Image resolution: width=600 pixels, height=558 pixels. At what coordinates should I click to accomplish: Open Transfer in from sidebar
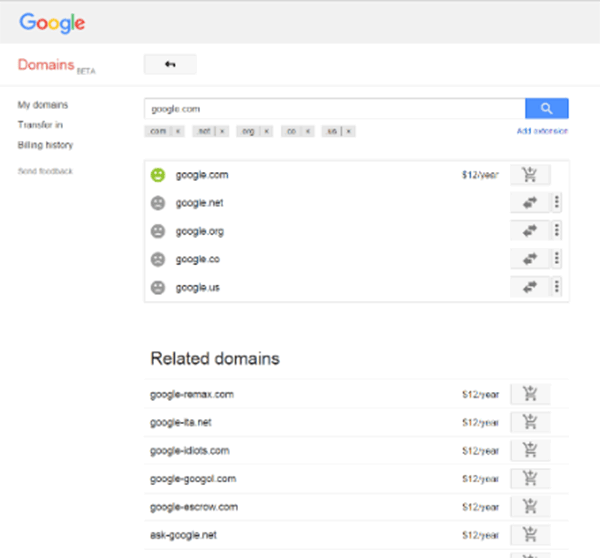[40, 125]
